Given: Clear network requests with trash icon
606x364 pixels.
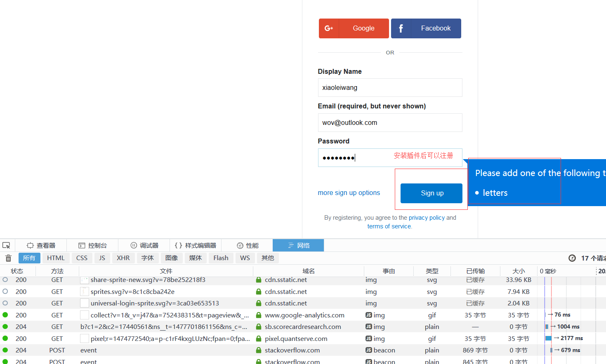Looking at the screenshot, I should [8, 258].
